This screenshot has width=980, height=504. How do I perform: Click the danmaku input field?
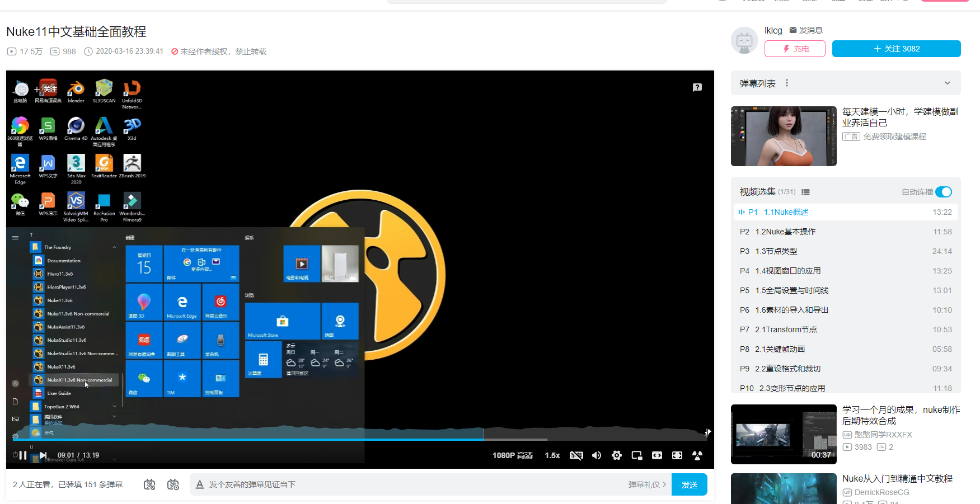tap(414, 484)
